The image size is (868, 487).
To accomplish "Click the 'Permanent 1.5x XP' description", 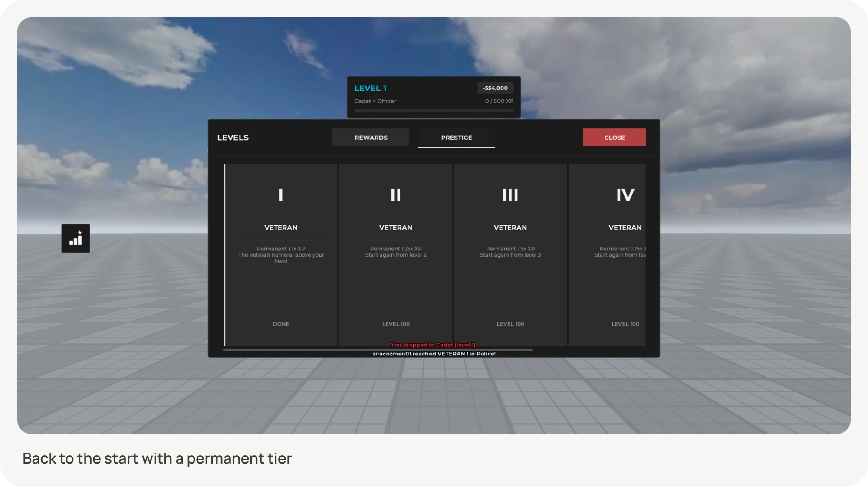I will click(x=510, y=249).
